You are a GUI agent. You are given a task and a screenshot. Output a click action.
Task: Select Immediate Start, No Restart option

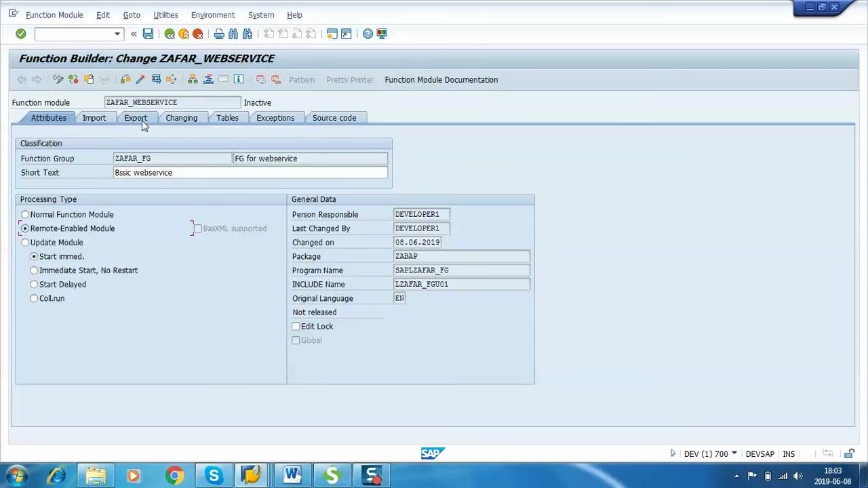[34, 270]
